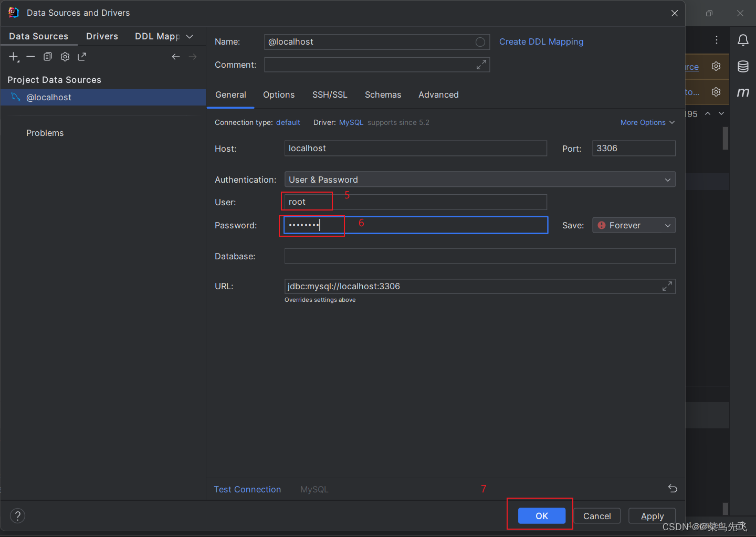
Task: Switch to Data Sources tab
Action: pos(39,36)
